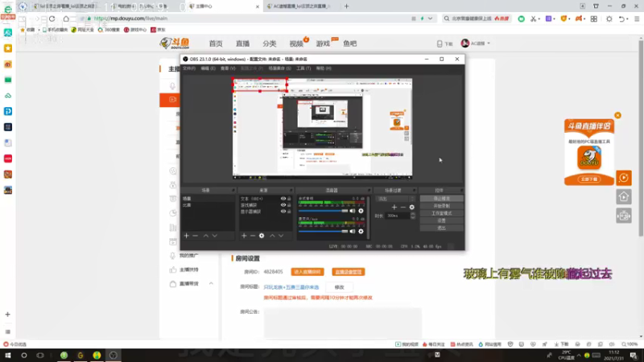
Task: Mute the 麦克风/Aux channel speaker icon
Action: click(353, 232)
